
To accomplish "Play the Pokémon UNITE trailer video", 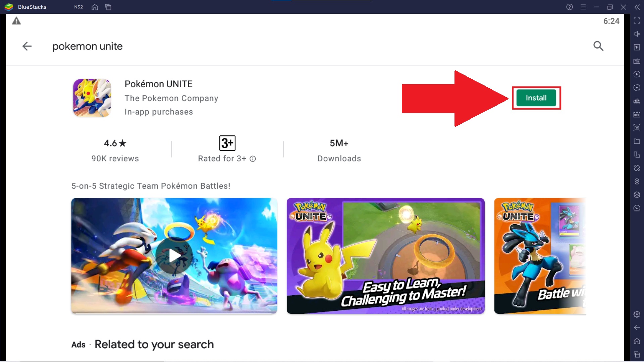I will pos(174,255).
